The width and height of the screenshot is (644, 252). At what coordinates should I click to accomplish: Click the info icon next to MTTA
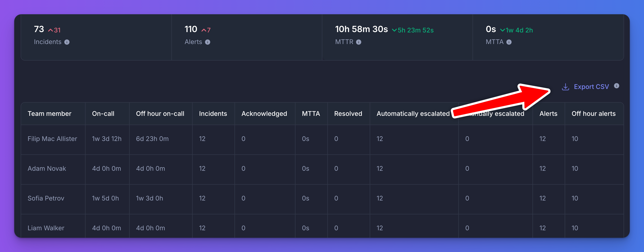(509, 42)
